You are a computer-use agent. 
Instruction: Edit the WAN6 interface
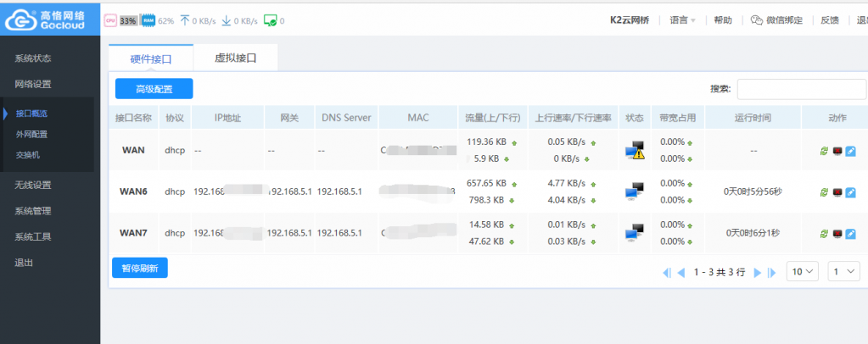(851, 191)
